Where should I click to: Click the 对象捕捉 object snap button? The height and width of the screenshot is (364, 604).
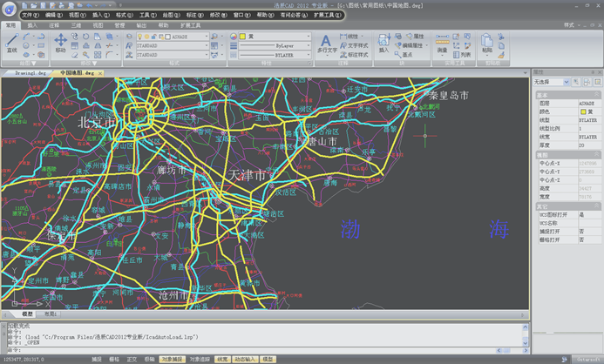tap(172, 359)
